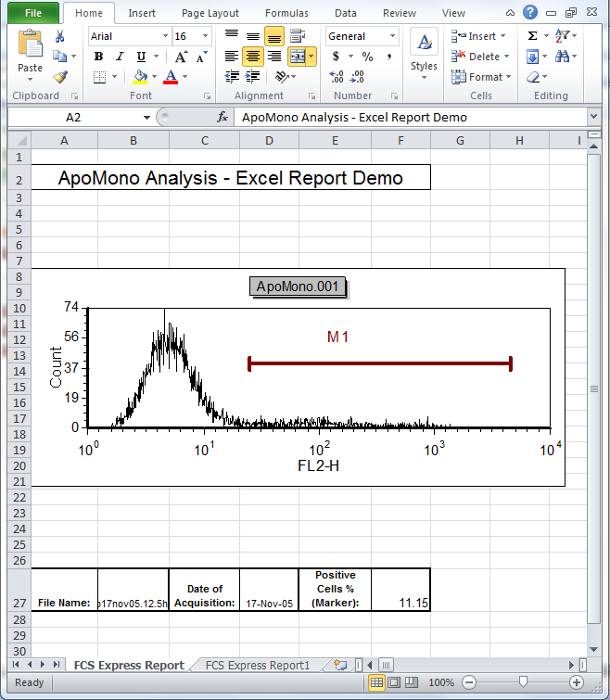610x700 pixels.
Task: Open Merge and Center dropdown arrow
Action: (311, 57)
